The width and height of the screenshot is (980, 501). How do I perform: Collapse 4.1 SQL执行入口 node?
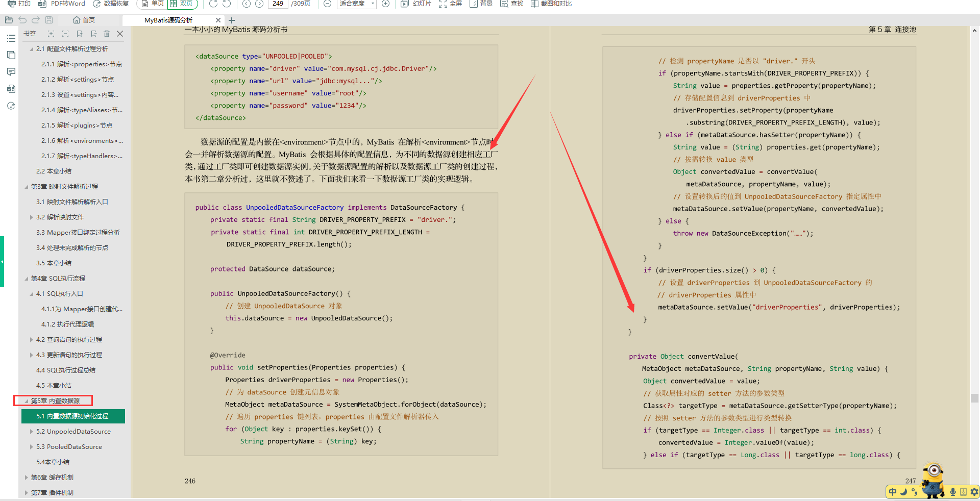(32, 294)
